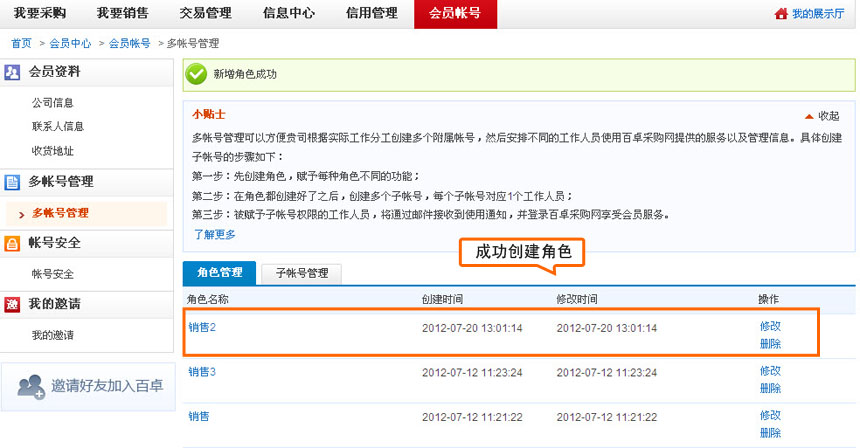Click the 我的邀请 section icon
Image resolution: width=860 pixels, height=448 pixels.
(12, 304)
